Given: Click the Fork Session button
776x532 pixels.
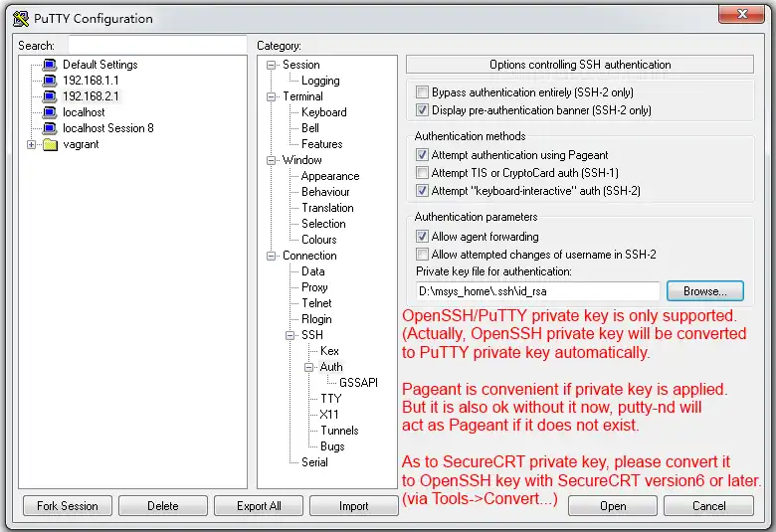Looking at the screenshot, I should [68, 506].
